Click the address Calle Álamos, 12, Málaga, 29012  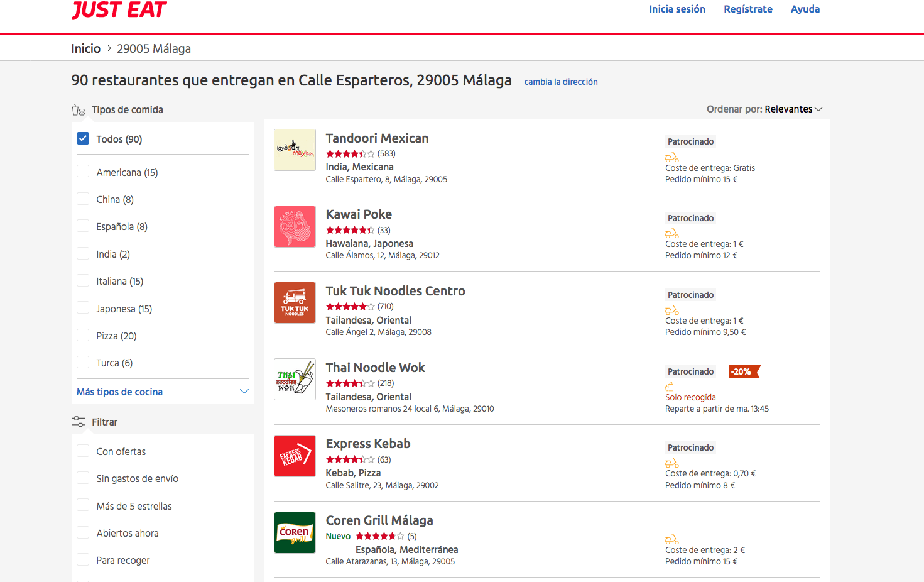[383, 255]
